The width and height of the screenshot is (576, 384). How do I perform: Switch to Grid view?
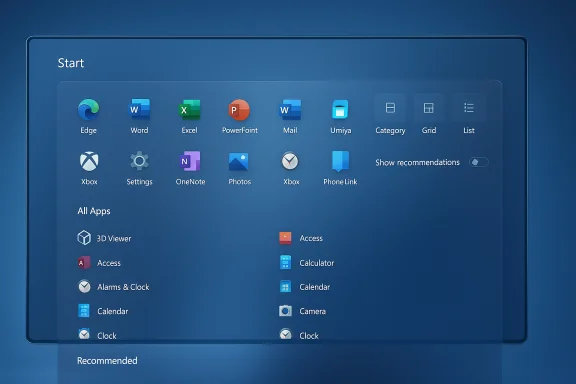[429, 115]
